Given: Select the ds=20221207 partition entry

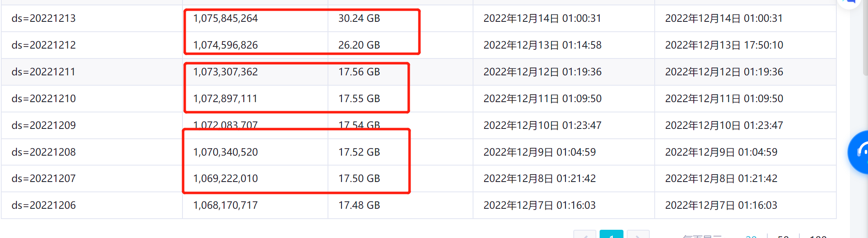Looking at the screenshot, I should tap(44, 179).
